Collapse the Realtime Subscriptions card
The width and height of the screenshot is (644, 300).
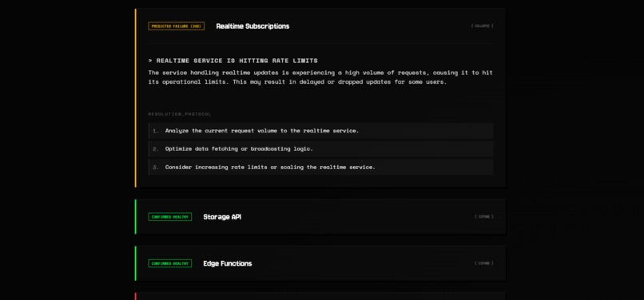(482, 26)
